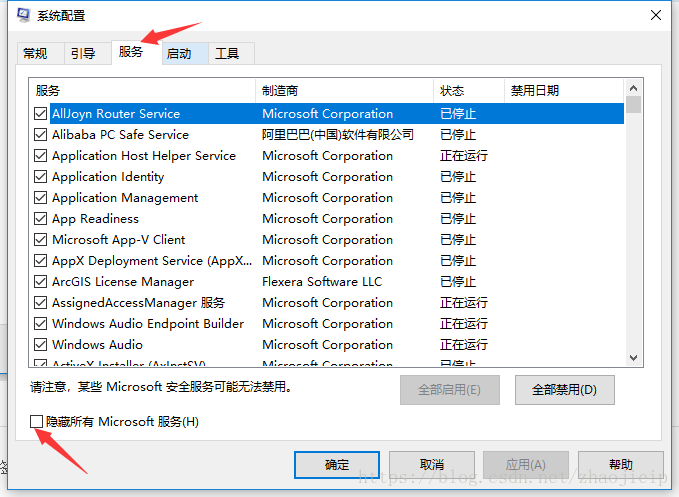The image size is (679, 497).
Task: Click the services list scrollbar thumb
Action: pyautogui.click(x=634, y=104)
